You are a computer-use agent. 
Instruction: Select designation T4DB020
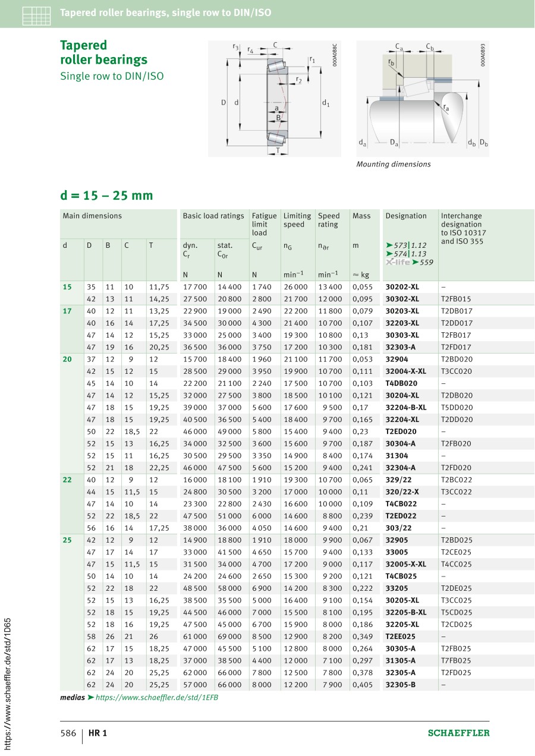point(401,383)
